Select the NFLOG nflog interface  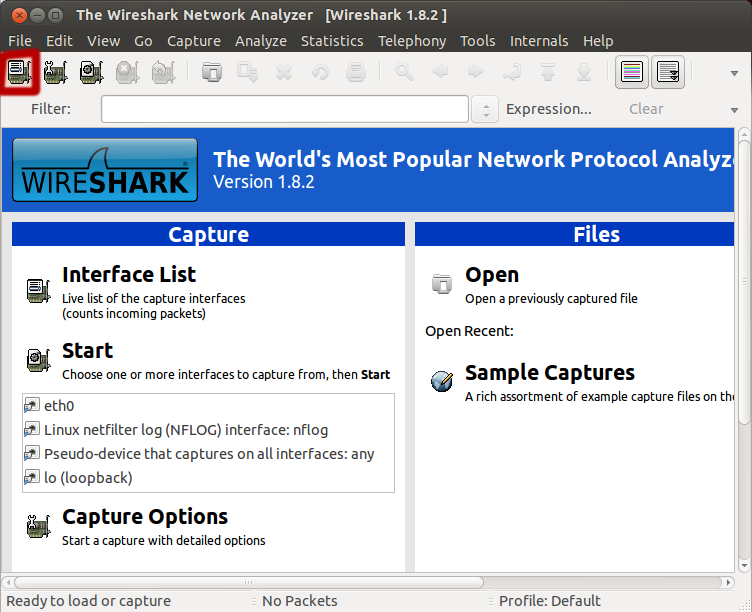[x=208, y=430]
